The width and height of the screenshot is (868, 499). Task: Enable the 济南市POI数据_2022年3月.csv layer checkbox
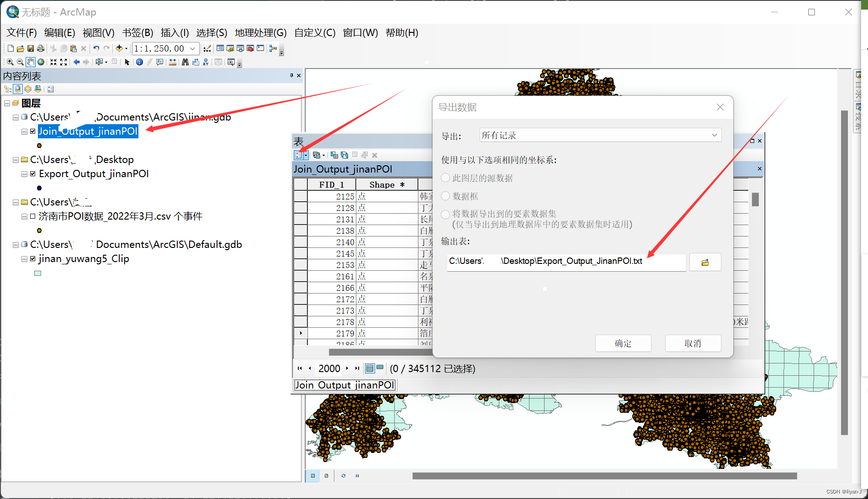[x=32, y=216]
